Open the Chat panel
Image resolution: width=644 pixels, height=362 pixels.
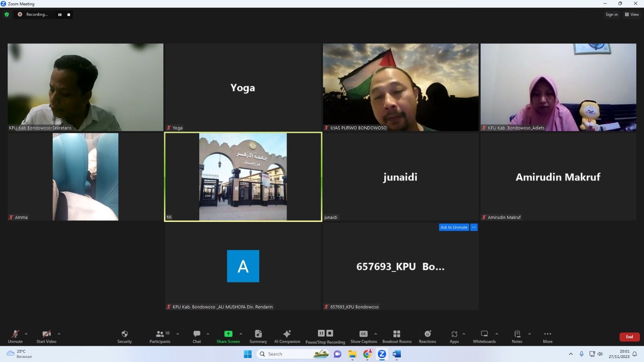click(x=196, y=336)
